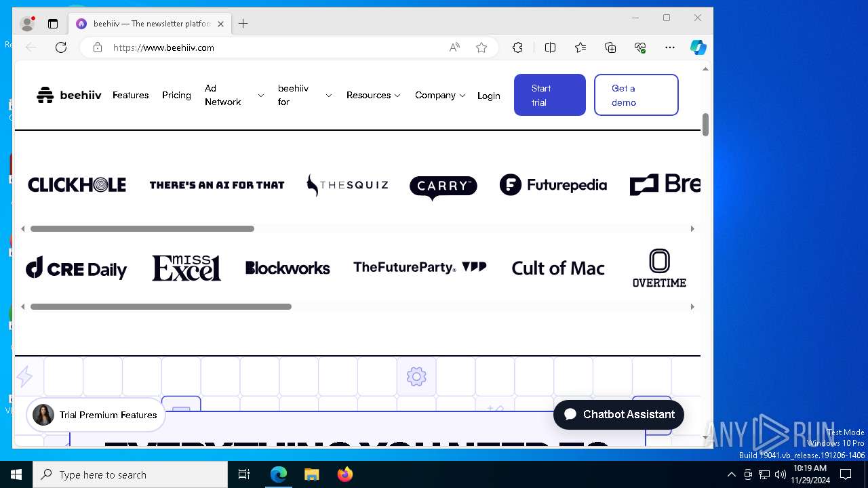The image size is (868, 488).
Task: Expand the beehiiv for dropdown
Action: (304, 96)
